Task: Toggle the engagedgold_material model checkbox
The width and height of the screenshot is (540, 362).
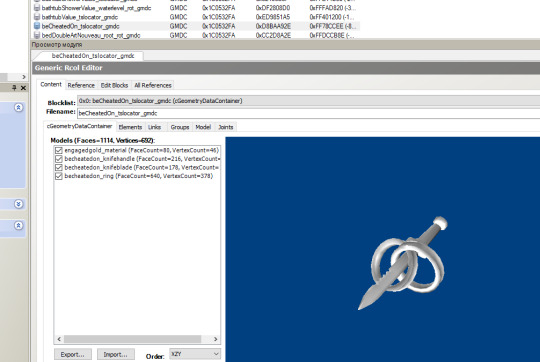Action: 59,151
